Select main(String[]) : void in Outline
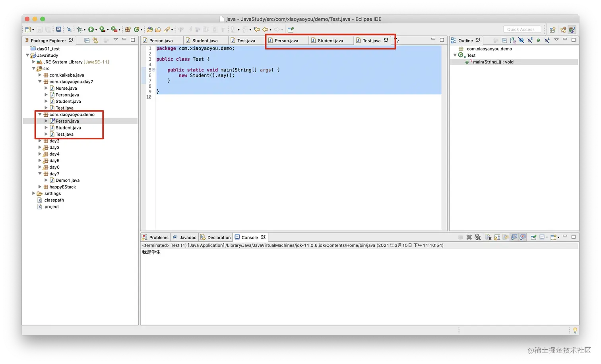The image size is (601, 364). (x=493, y=62)
